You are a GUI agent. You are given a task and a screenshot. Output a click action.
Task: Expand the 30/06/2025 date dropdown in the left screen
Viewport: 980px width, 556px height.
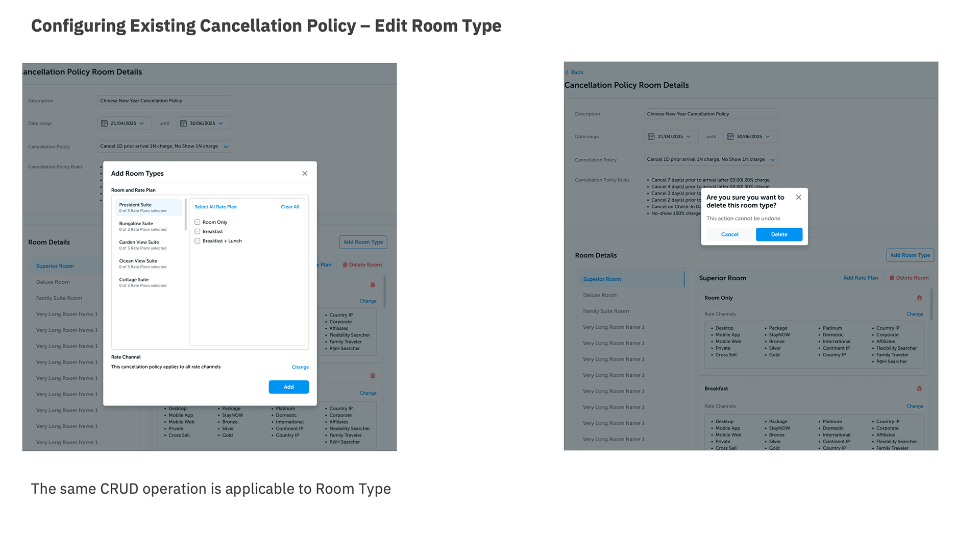click(221, 124)
